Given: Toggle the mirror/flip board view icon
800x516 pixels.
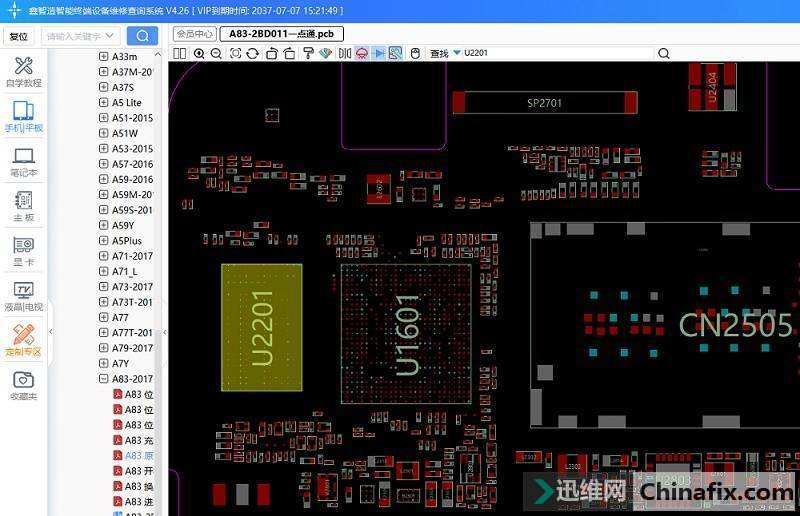Looking at the screenshot, I should click(345, 53).
